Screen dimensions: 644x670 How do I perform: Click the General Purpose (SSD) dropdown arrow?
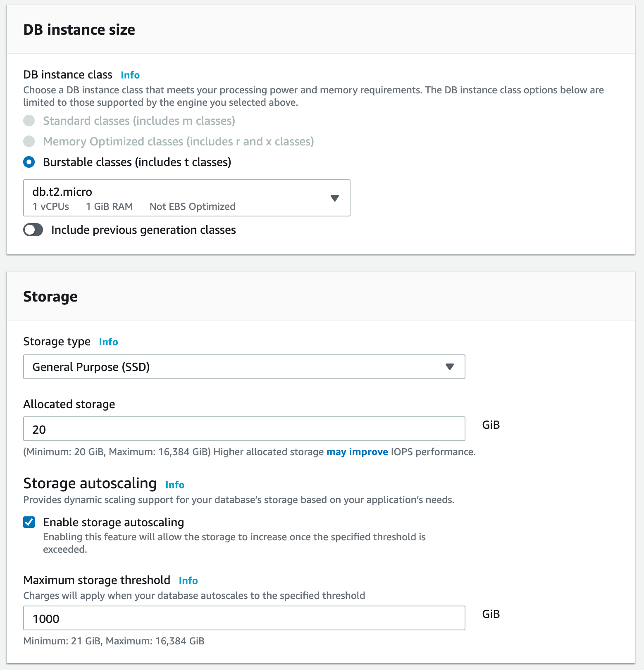[x=450, y=367]
